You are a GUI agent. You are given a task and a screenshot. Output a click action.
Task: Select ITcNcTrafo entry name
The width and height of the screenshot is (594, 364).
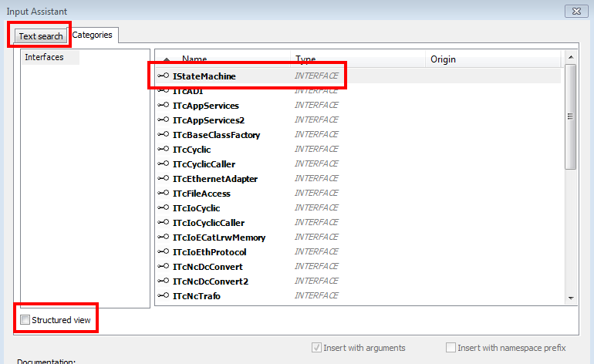196,297
